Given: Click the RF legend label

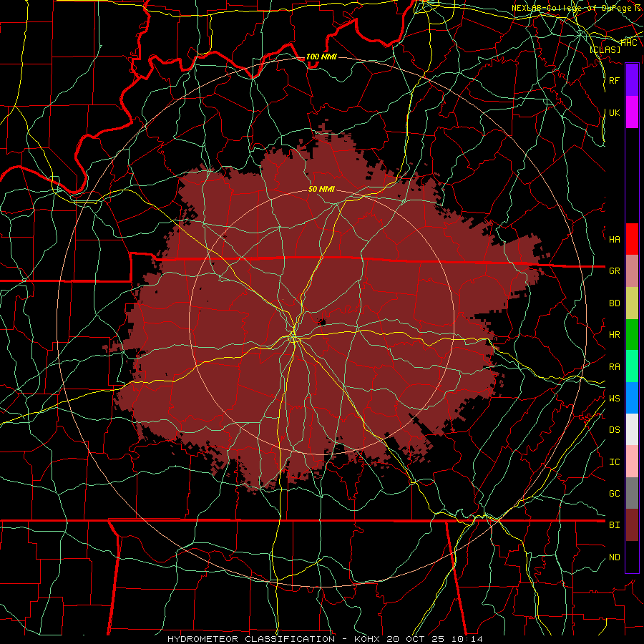Looking at the screenshot, I should pos(614,80).
